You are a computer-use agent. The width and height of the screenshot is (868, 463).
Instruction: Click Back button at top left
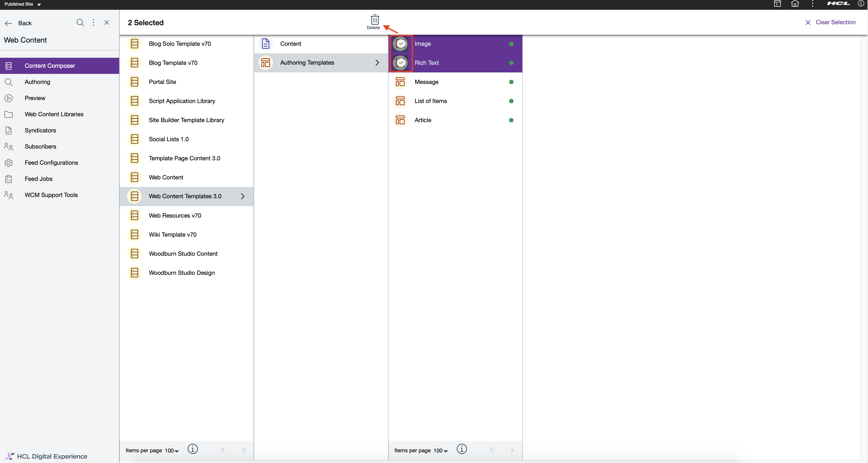(x=20, y=23)
